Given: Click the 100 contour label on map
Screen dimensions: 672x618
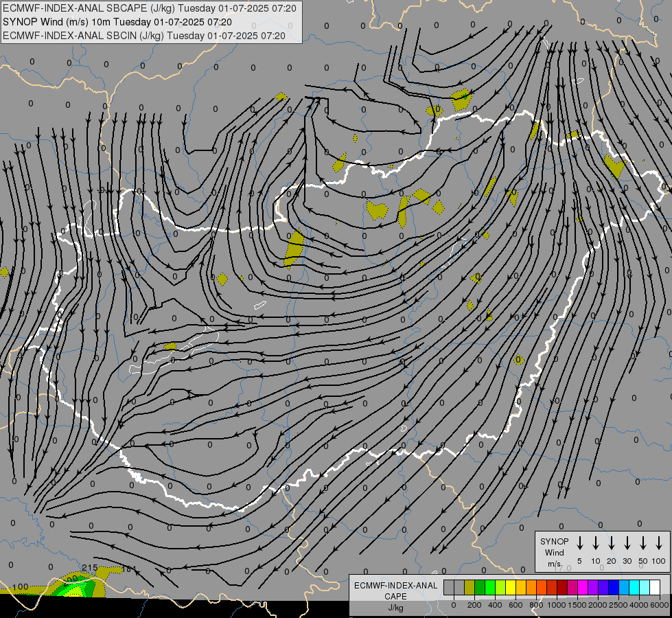Looking at the screenshot, I should click(20, 586).
